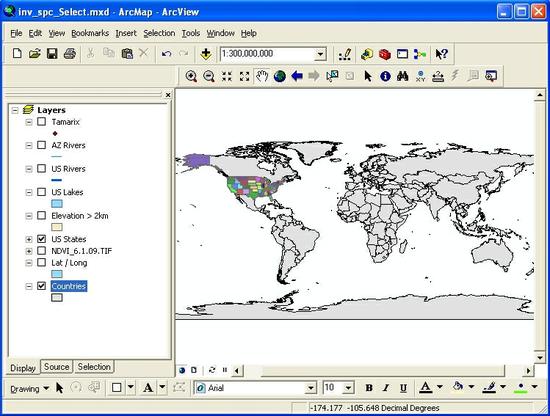The image size is (550, 416).
Task: Open the File menu
Action: [16, 33]
